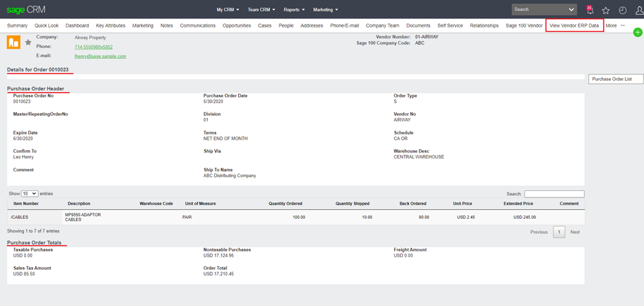Sort by Unit Price column
This screenshot has height=306, width=644.
coord(463,204)
